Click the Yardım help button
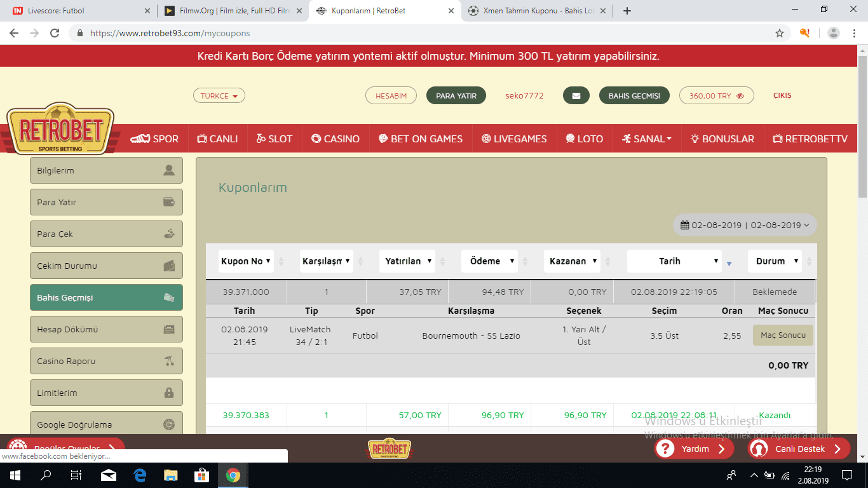This screenshot has width=868, height=488. tap(695, 449)
